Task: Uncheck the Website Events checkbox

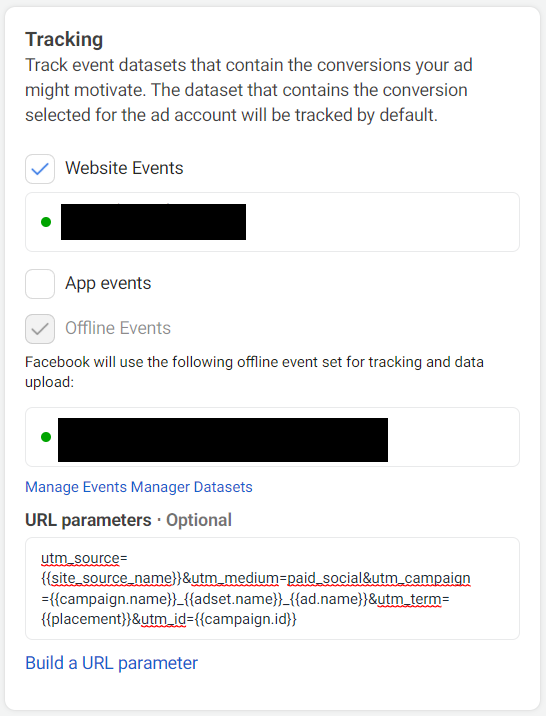Action: [x=40, y=169]
